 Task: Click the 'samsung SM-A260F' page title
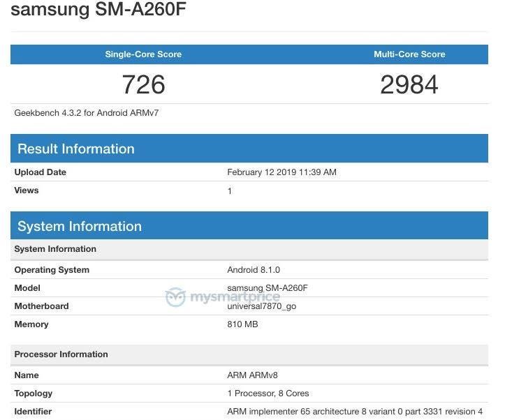[98, 8]
